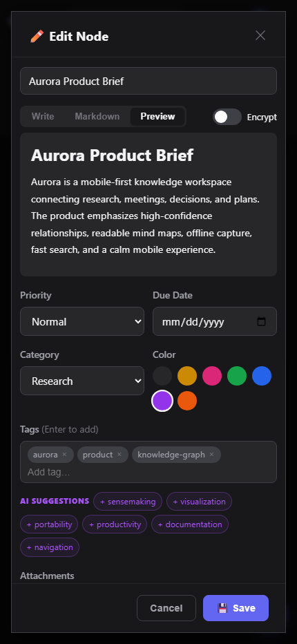
Task: Open the Priority dropdown showing Normal
Action: point(82,321)
